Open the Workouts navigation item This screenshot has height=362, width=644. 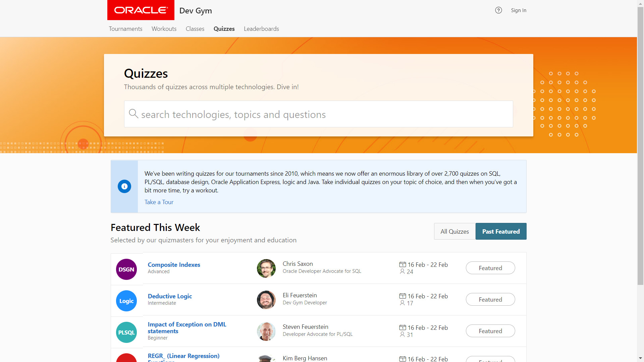tap(164, 29)
